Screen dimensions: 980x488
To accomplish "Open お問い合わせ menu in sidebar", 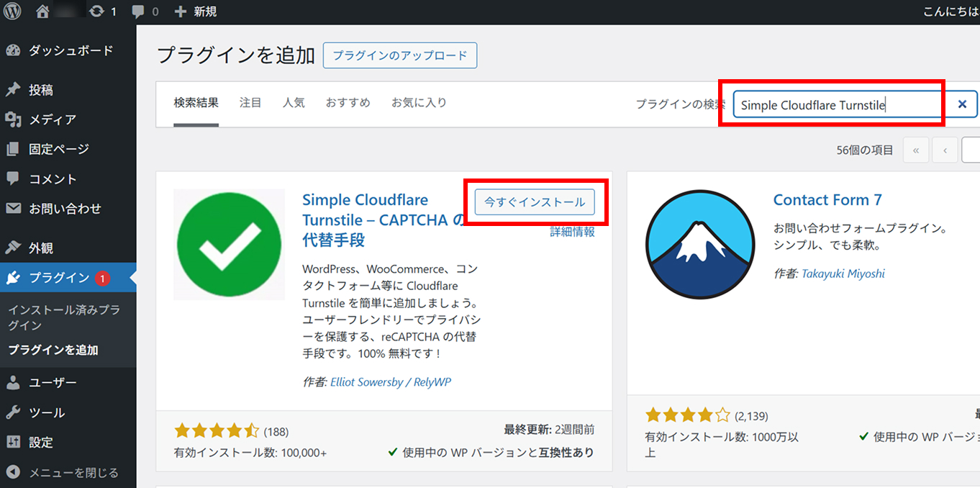I will pyautogui.click(x=68, y=209).
